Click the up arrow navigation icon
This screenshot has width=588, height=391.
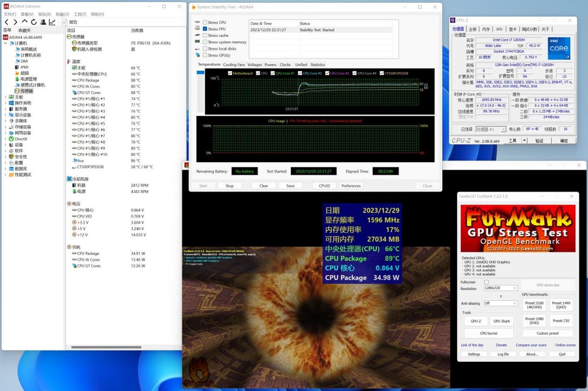click(24, 22)
